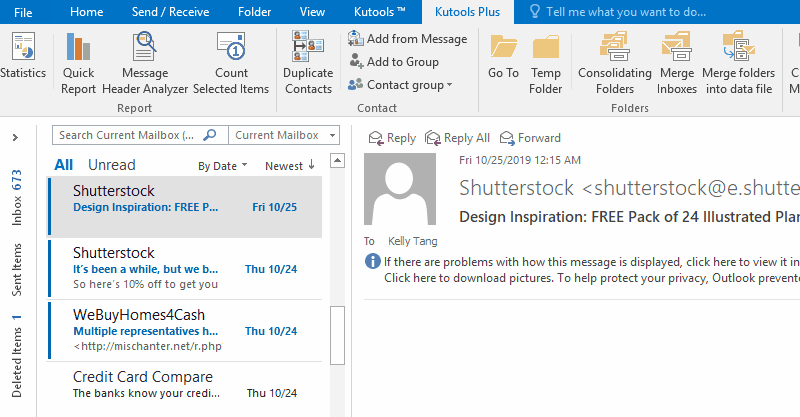Image resolution: width=800 pixels, height=417 pixels.
Task: Click Merge Inboxes
Action: [x=677, y=63]
